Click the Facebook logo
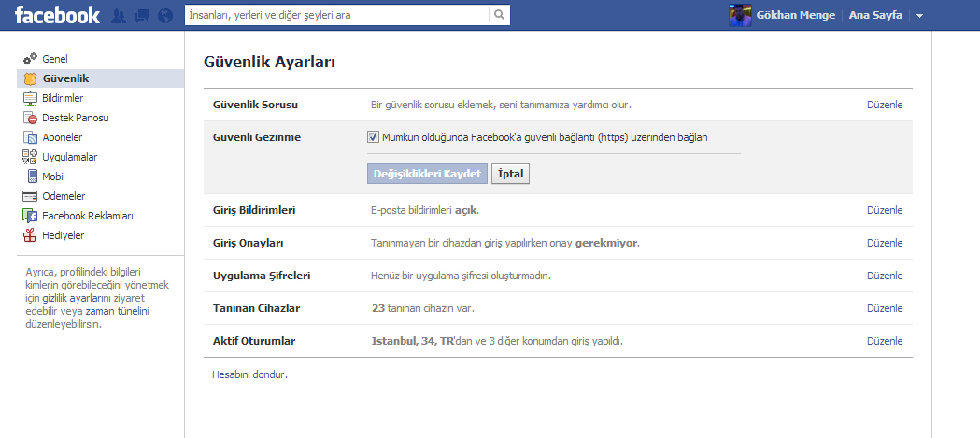Image resolution: width=980 pixels, height=438 pixels. click(57, 15)
